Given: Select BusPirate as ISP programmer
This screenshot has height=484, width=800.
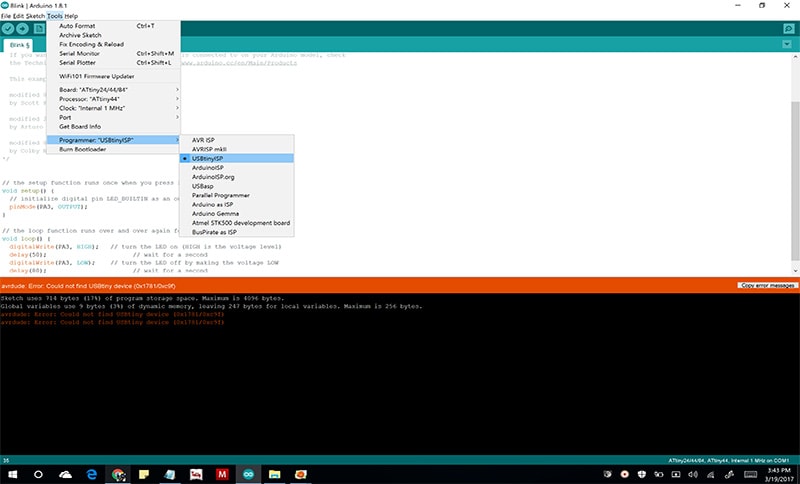Looking at the screenshot, I should (x=237, y=232).
